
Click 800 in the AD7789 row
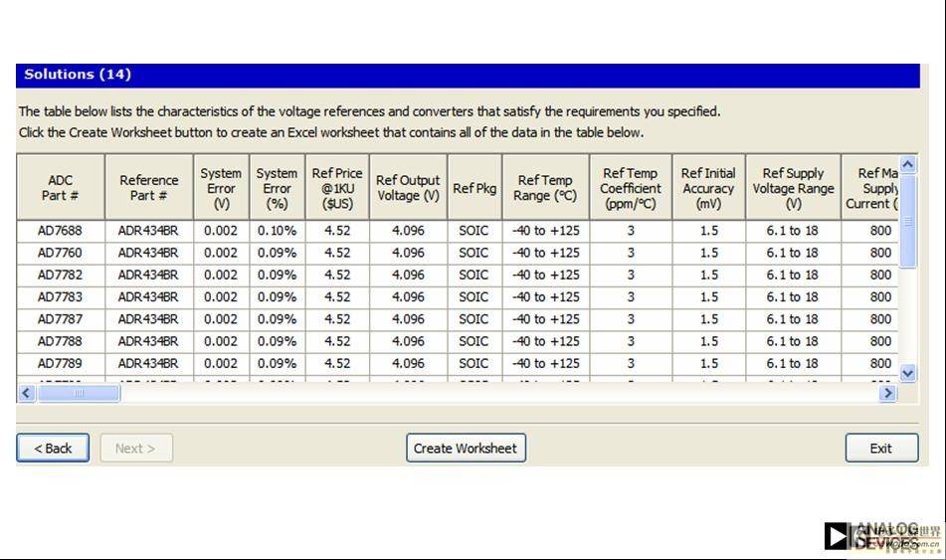pos(870,363)
